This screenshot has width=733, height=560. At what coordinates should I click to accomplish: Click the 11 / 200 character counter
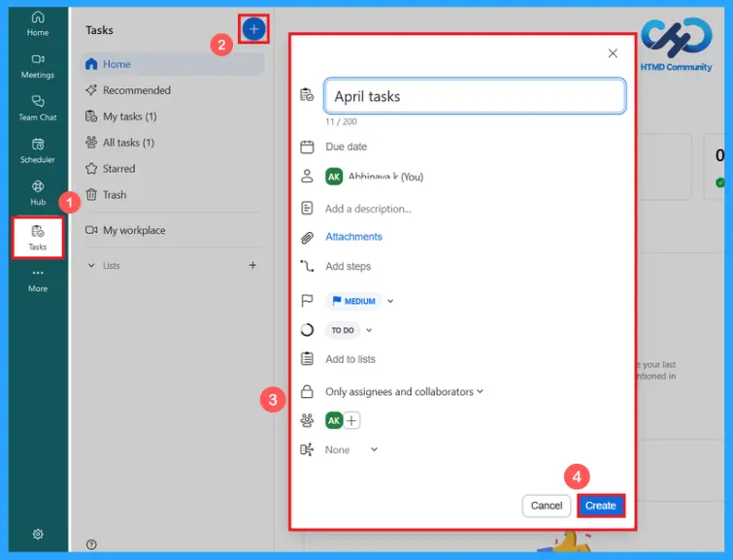341,121
